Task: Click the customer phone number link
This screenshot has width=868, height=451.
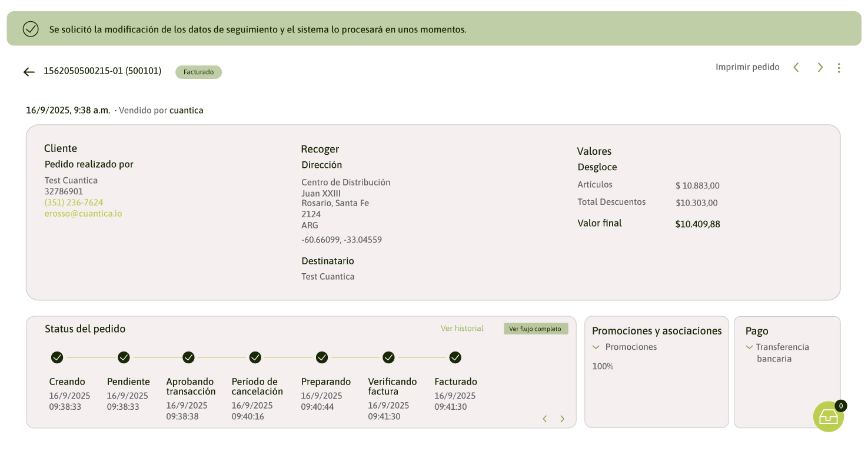Action: (74, 203)
